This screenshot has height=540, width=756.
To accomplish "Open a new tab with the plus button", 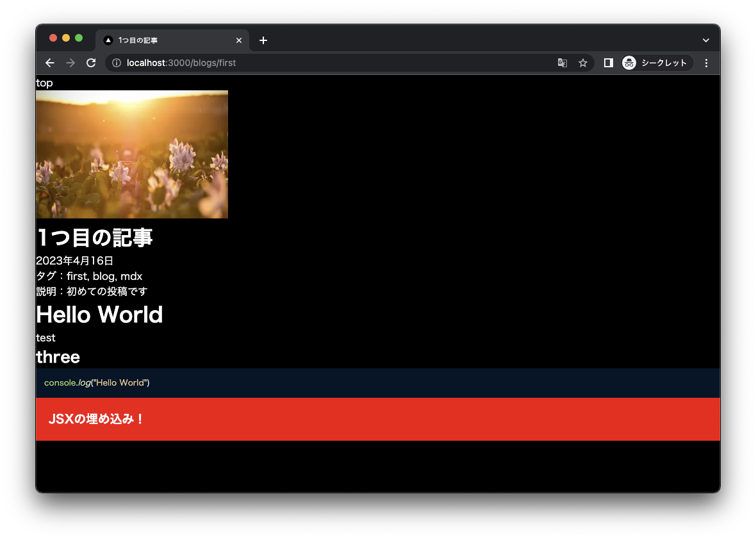I will coord(263,40).
